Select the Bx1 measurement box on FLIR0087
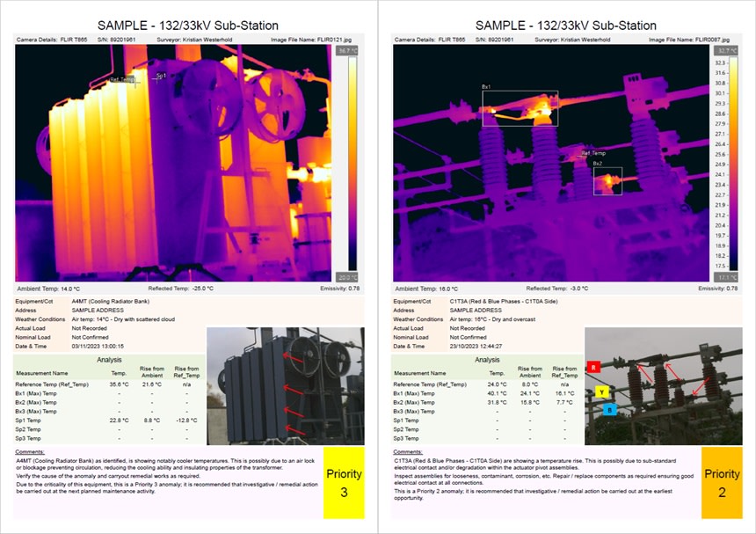The image size is (756, 534). (520, 107)
